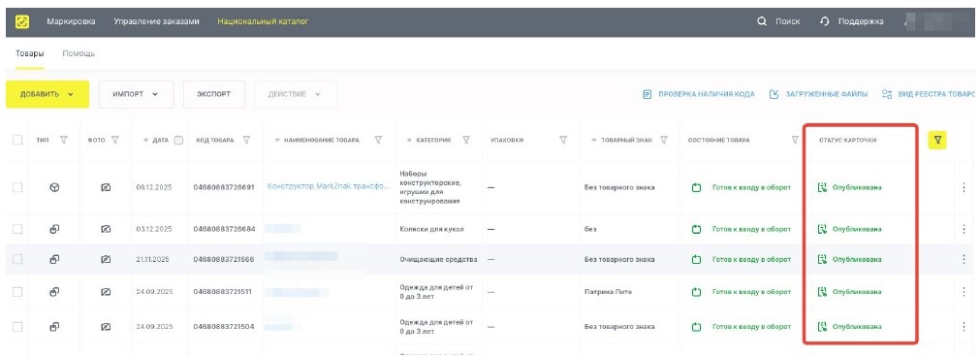Expand the Добавить dropdown button
This screenshot has width=980, height=357.
coord(47,94)
